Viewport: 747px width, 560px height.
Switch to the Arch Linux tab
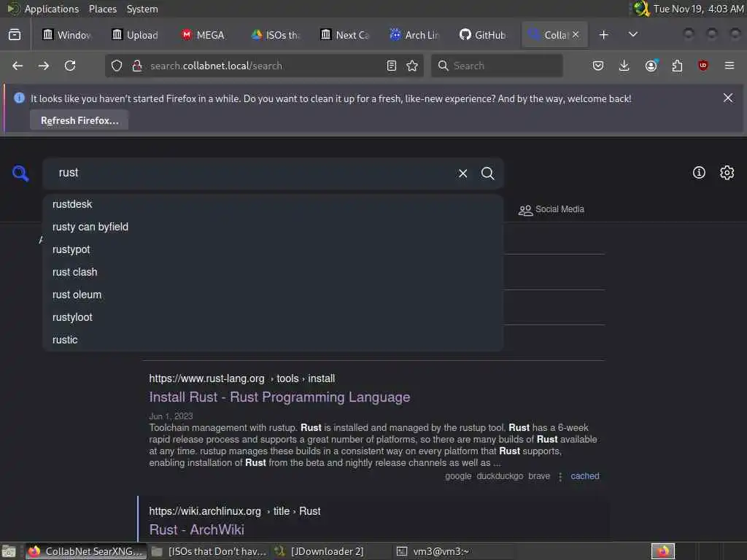click(414, 35)
